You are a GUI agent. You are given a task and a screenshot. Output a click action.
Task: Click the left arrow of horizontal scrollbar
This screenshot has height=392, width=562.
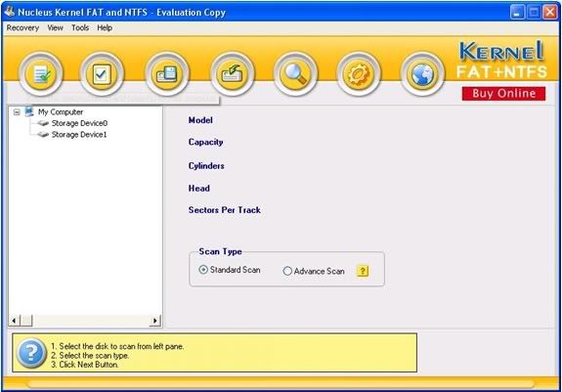tap(14, 321)
